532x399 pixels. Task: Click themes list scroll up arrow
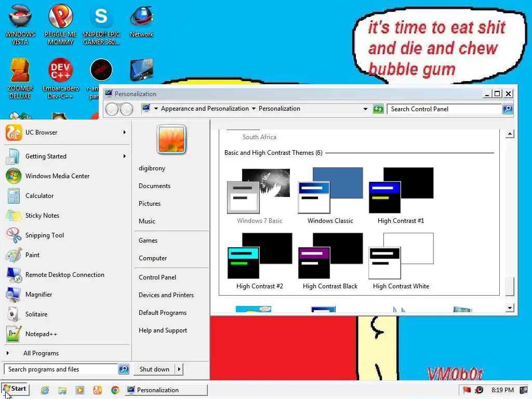click(x=510, y=134)
